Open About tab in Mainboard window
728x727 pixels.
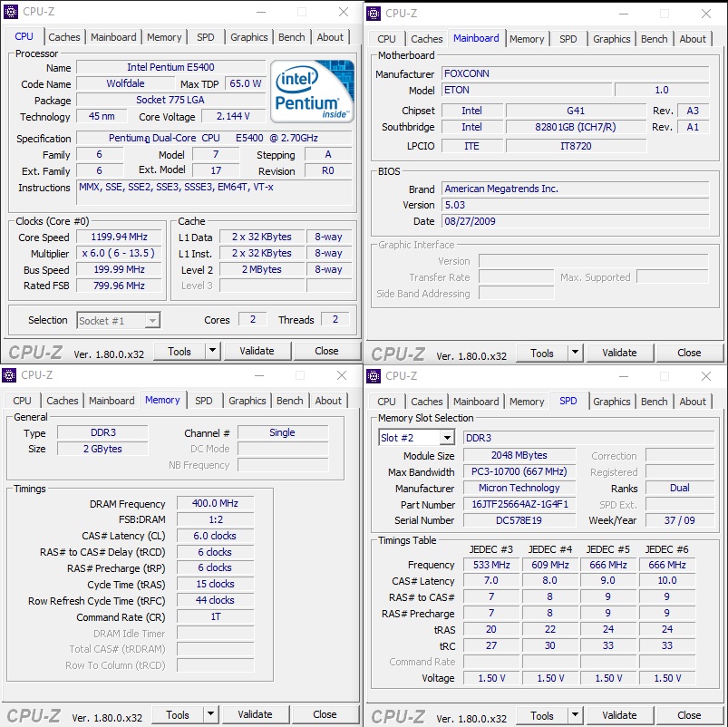tap(693, 39)
